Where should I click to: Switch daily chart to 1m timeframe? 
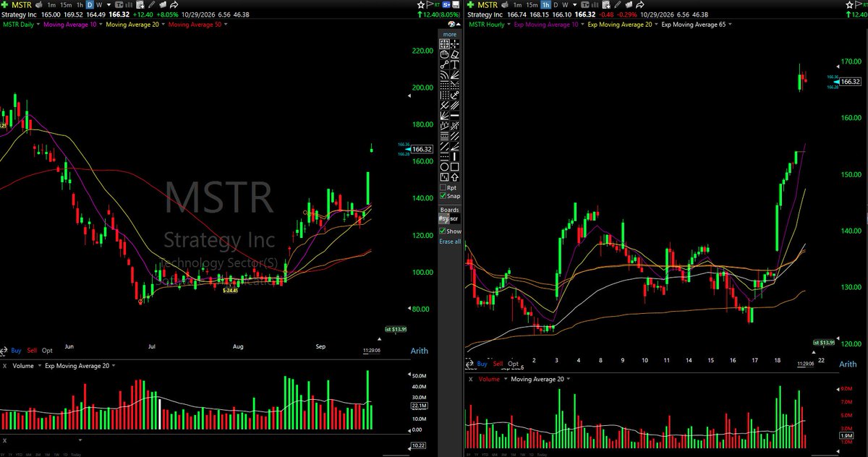(x=51, y=5)
